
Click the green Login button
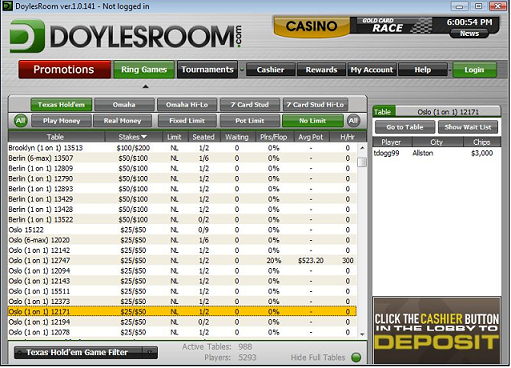pyautogui.click(x=474, y=70)
